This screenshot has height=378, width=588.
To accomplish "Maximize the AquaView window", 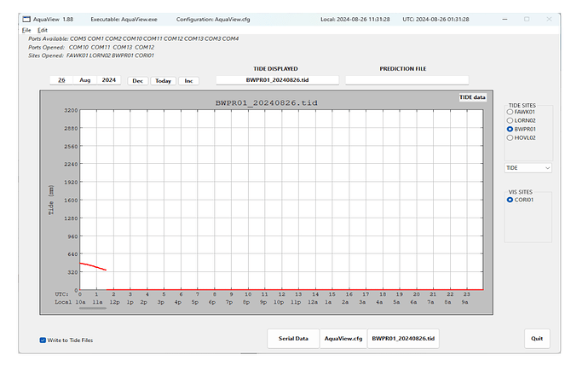I will [x=527, y=19].
